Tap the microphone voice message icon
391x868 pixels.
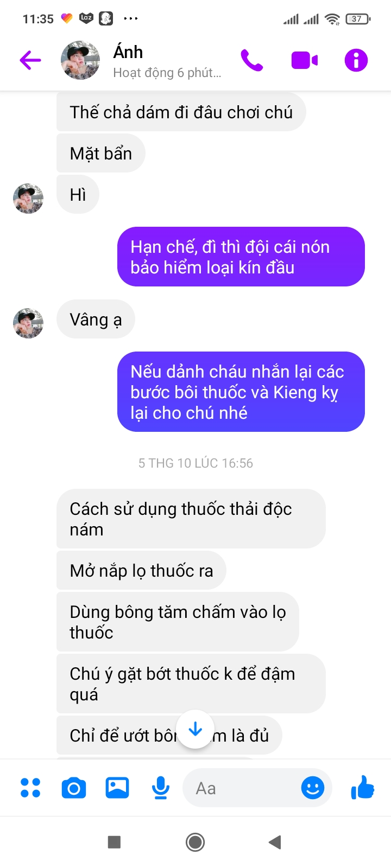click(x=160, y=788)
